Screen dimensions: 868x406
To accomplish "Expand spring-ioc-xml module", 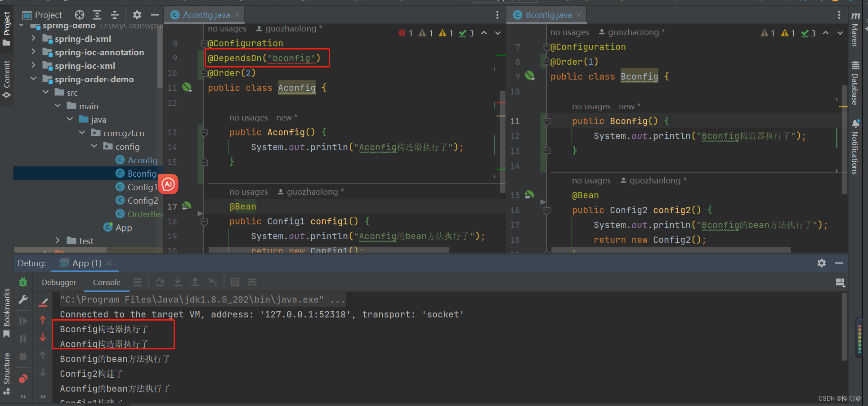I will coord(33,66).
